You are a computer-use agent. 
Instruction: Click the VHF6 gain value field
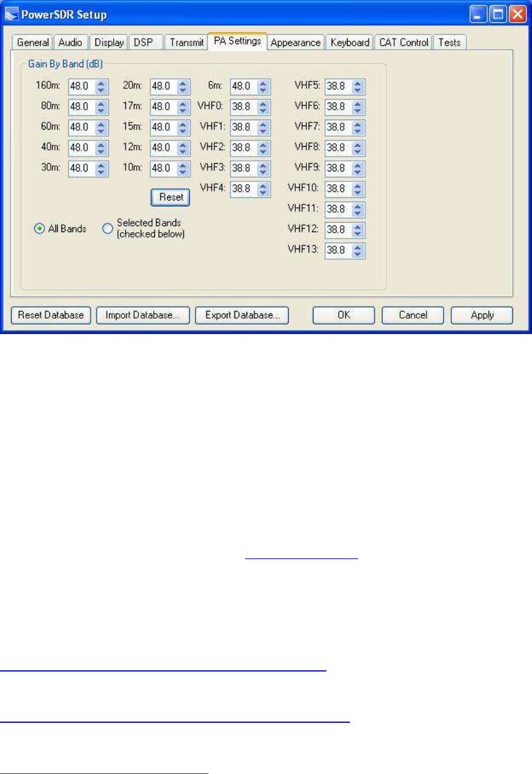(338, 107)
